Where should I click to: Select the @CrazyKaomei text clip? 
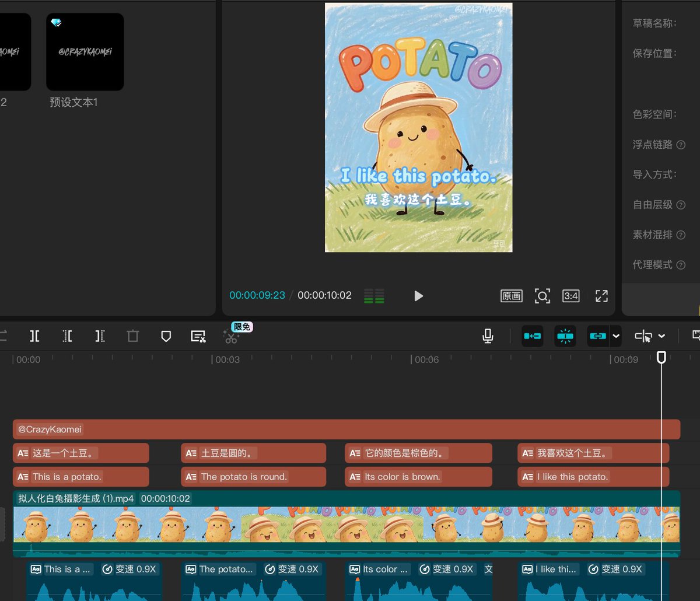[346, 429]
